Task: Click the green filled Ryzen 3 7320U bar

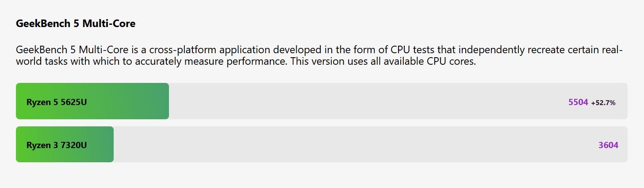Action: (x=65, y=144)
